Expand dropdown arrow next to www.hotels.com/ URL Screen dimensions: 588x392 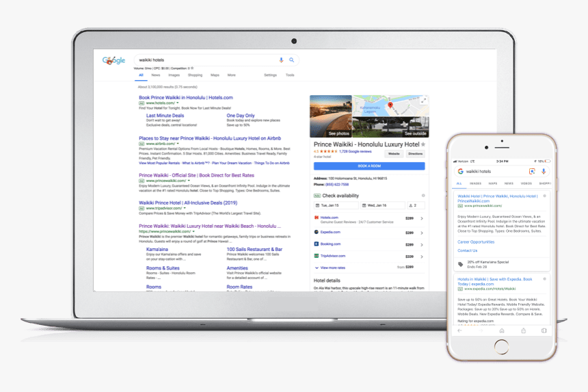pyautogui.click(x=178, y=103)
